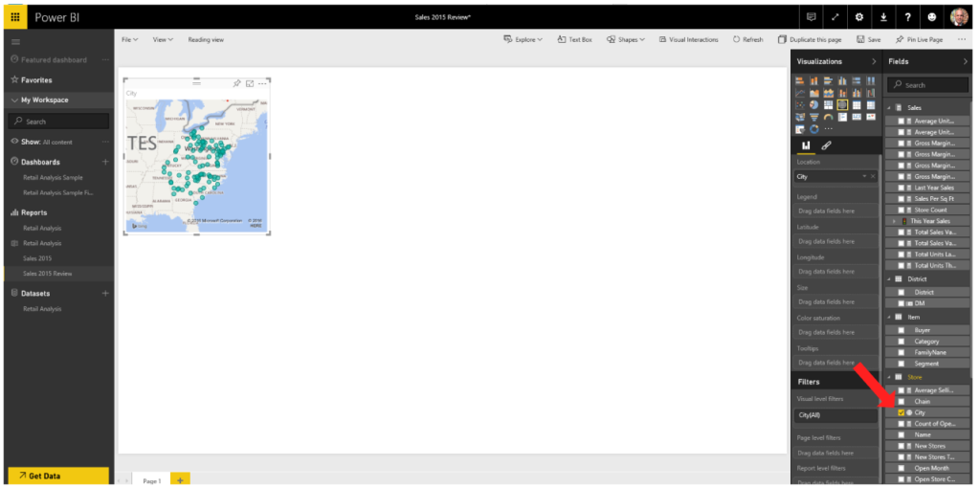Screen dimensions: 980x488
Task: Select the line chart visualization
Action: [x=800, y=93]
